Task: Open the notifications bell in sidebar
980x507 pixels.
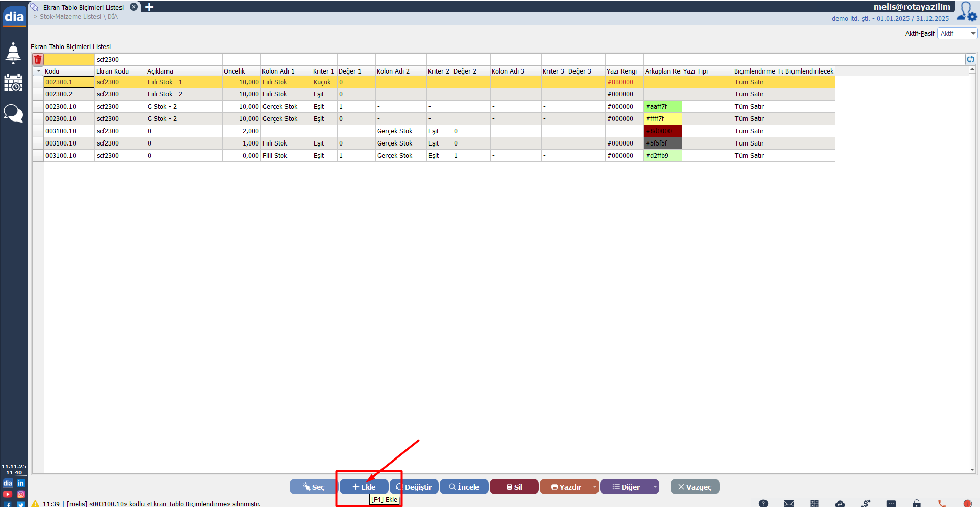Action: [x=13, y=53]
